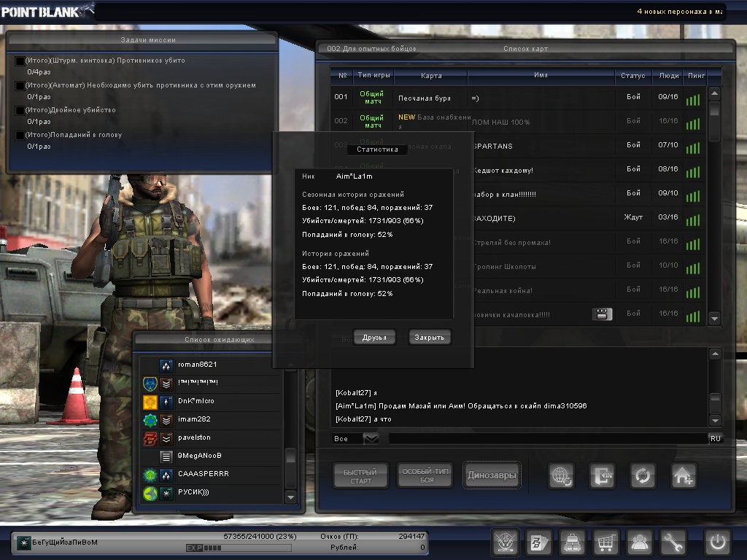Click the rank chevron icon beside pavelston
747x560 pixels.
[x=166, y=438]
